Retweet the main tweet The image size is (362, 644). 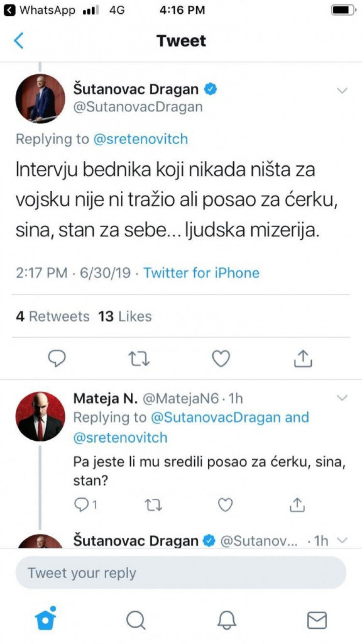(x=139, y=358)
